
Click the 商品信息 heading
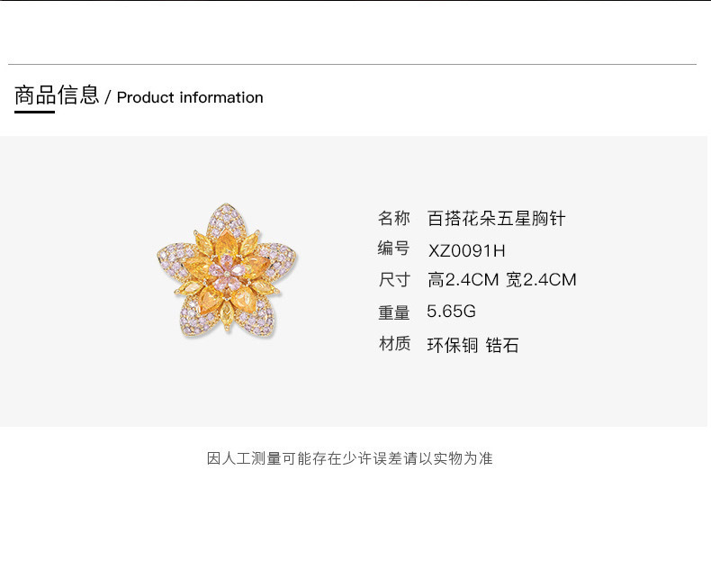tap(57, 95)
